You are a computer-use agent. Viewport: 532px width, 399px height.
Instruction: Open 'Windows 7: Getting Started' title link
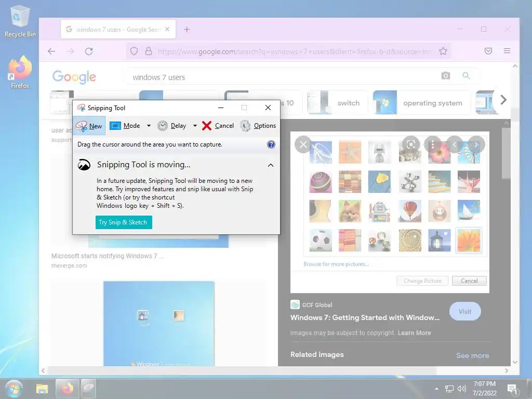[x=365, y=317]
